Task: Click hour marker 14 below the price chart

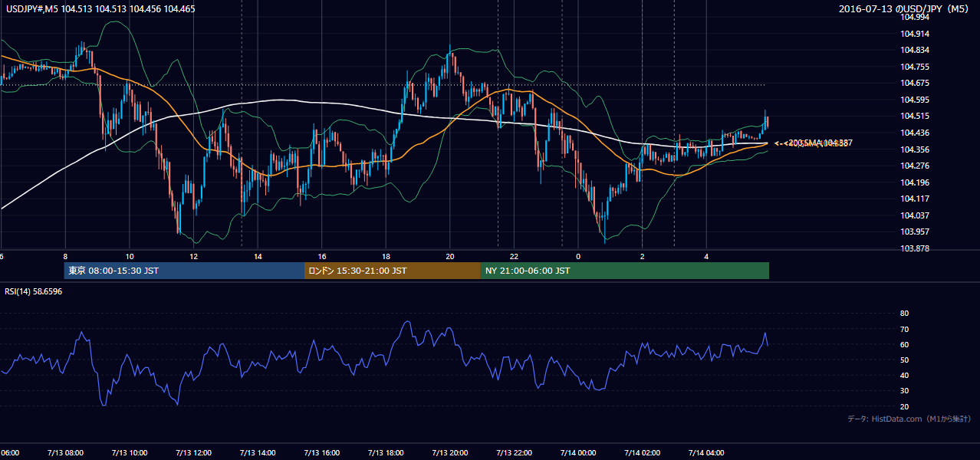Action: (x=258, y=257)
